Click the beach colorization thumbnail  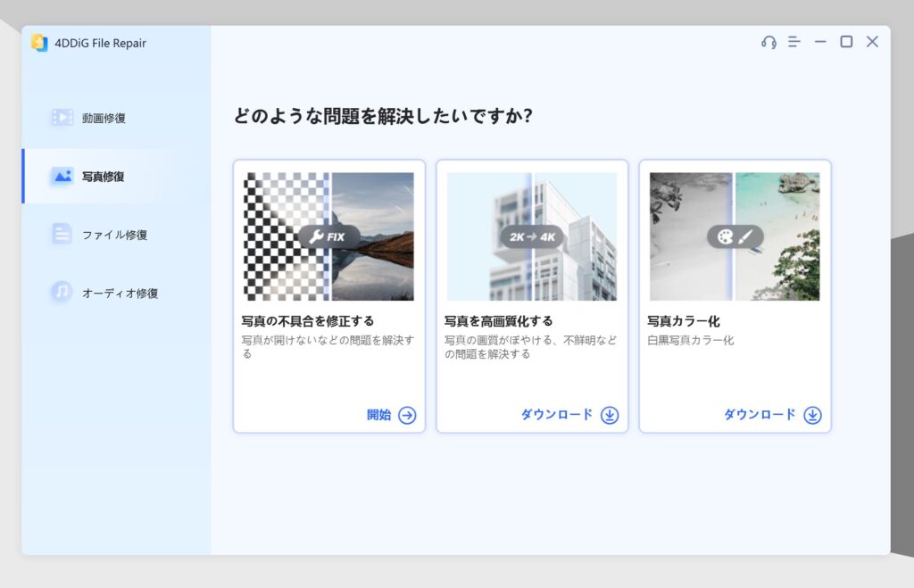click(x=735, y=236)
